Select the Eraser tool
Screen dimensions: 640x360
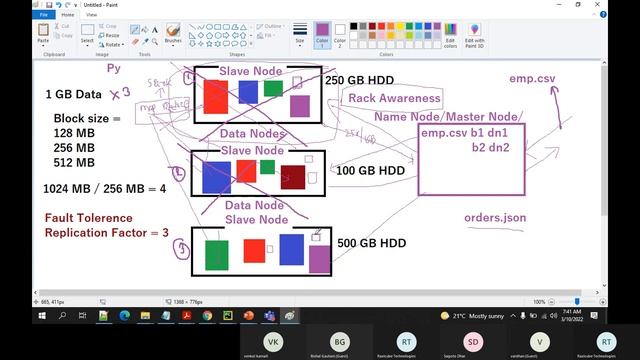[135, 41]
